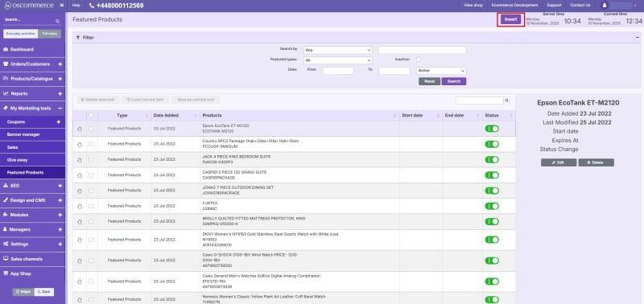The width and height of the screenshot is (644, 304).
Task: Check the Epson EcoTank row checkbox
Action: [91, 129]
